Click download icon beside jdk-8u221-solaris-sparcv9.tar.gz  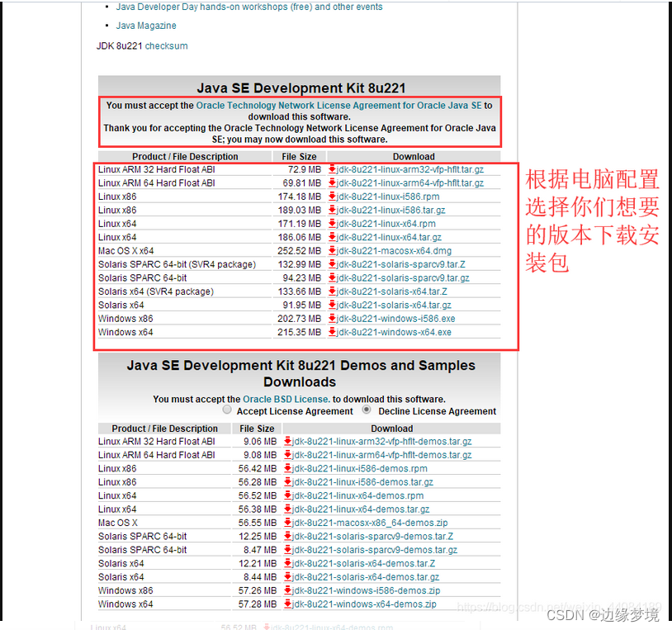[332, 278]
